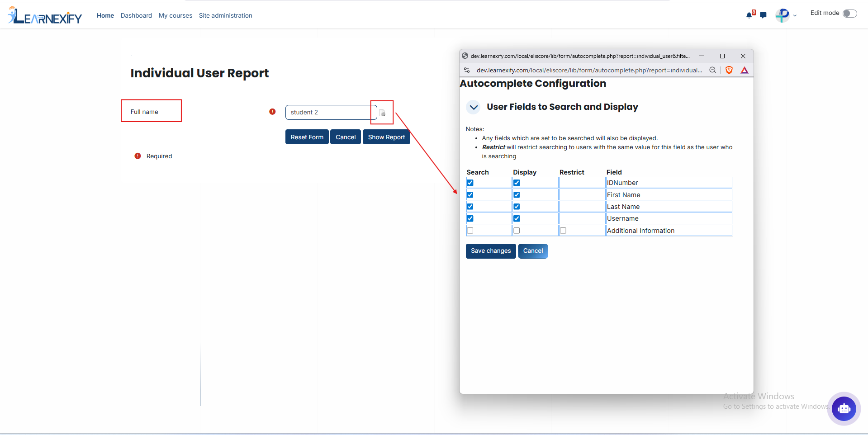Maximize the Autocomplete Configuration popup window
Screen dimensions: 868x435
click(x=722, y=56)
